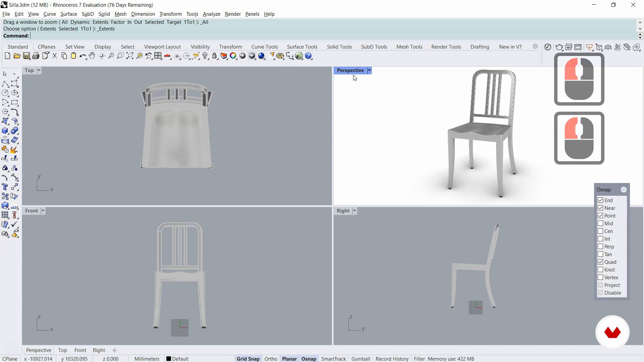
Task: Toggle Ortho in status bar
Action: click(x=271, y=359)
